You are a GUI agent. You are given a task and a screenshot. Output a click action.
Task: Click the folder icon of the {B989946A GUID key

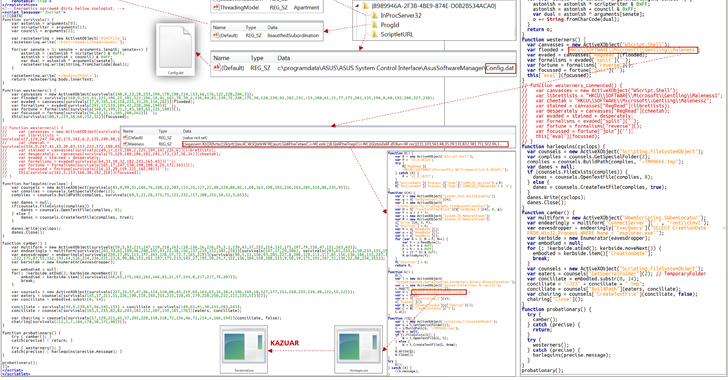[x=365, y=6]
